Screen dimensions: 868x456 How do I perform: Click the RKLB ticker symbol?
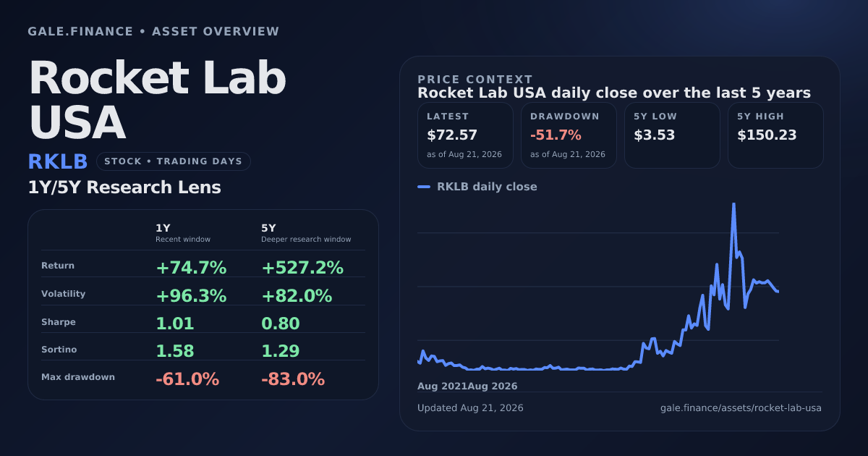(58, 161)
